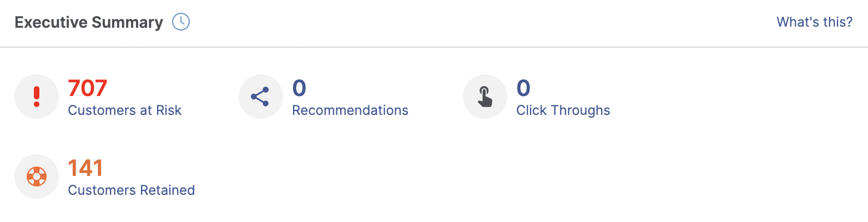This screenshot has height=222, width=868.
Task: Click the clock icon beside Executive Summary
Action: (181, 22)
